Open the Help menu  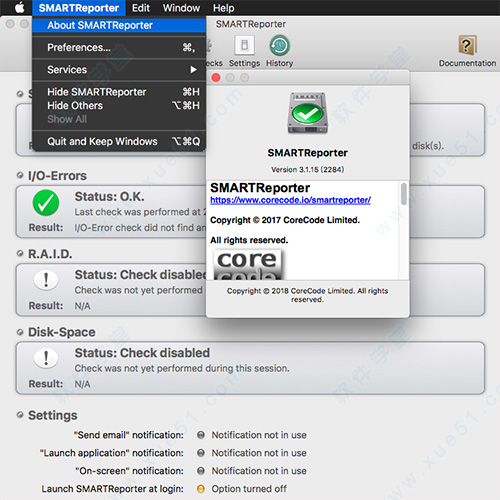pyautogui.click(x=224, y=8)
